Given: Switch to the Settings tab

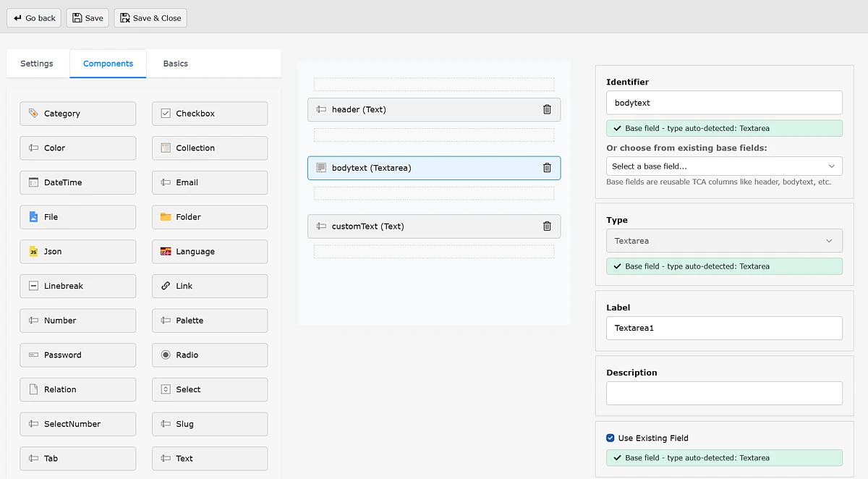Looking at the screenshot, I should [37, 64].
